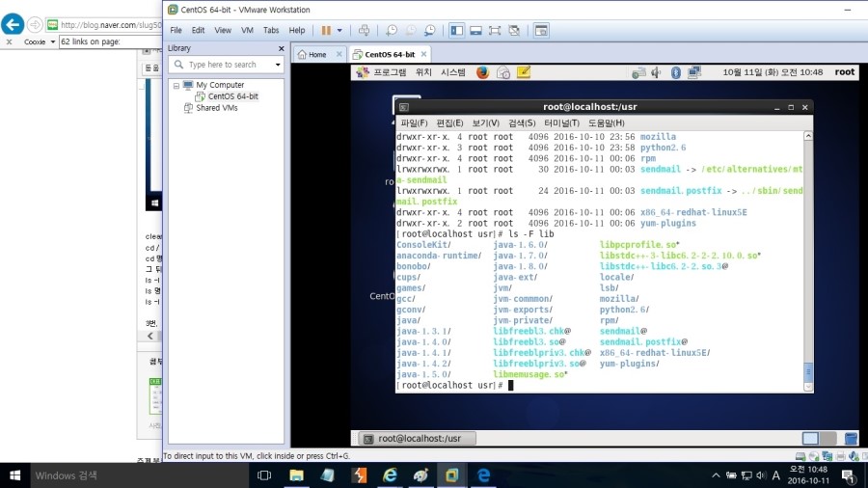This screenshot has height=488, width=868.
Task: Open the Help menu in VMware
Action: point(297,31)
